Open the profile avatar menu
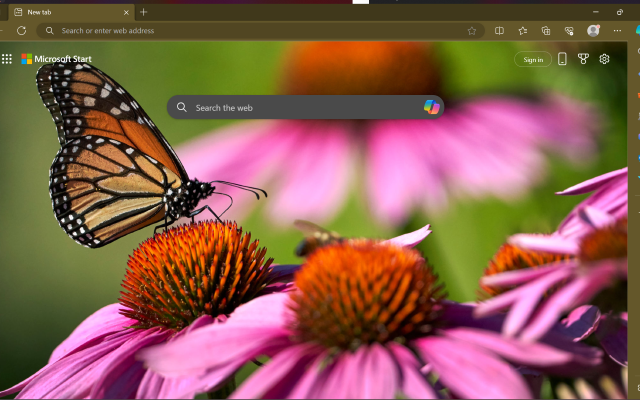Viewport: 640px width, 400px height. [x=593, y=31]
